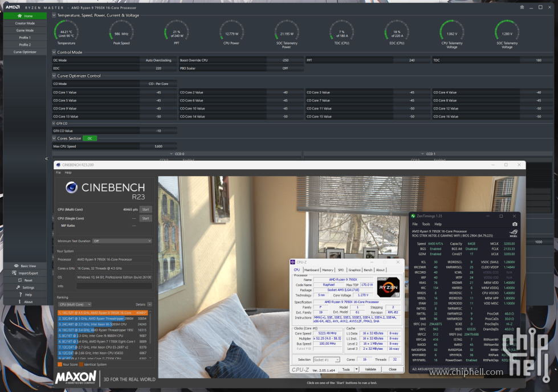This screenshot has width=558, height=392.
Task: Switch to the Graphics tab in CPU-Z
Action: pos(355,270)
